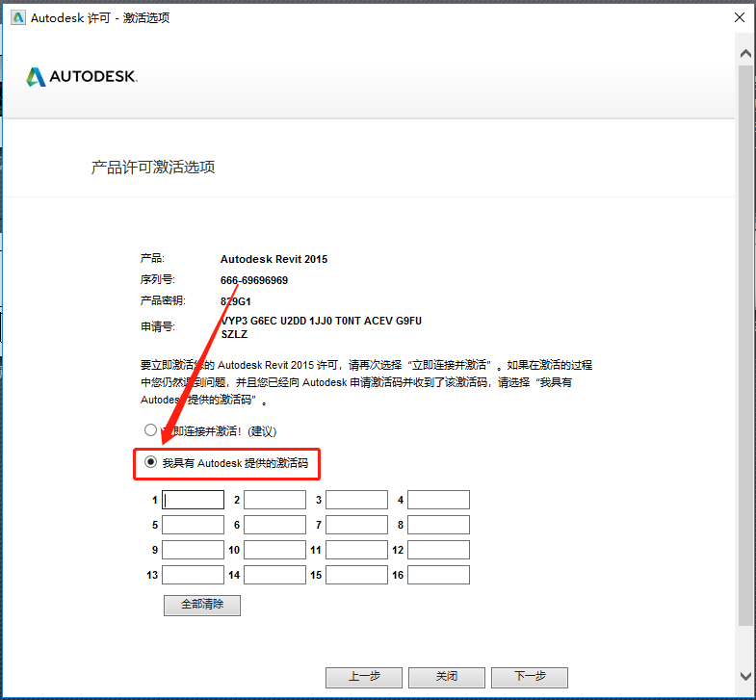Click activation code field 8
The width and height of the screenshot is (756, 700).
(x=439, y=525)
